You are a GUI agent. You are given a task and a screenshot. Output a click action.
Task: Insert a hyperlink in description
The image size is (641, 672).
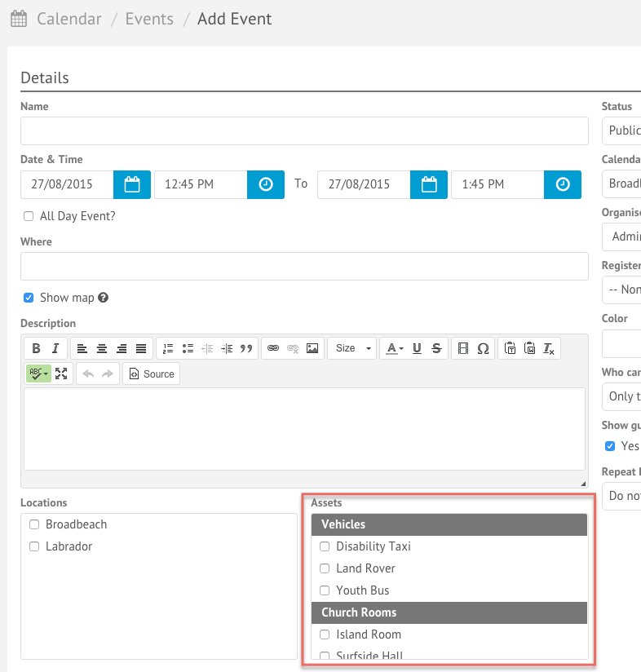pyautogui.click(x=273, y=348)
